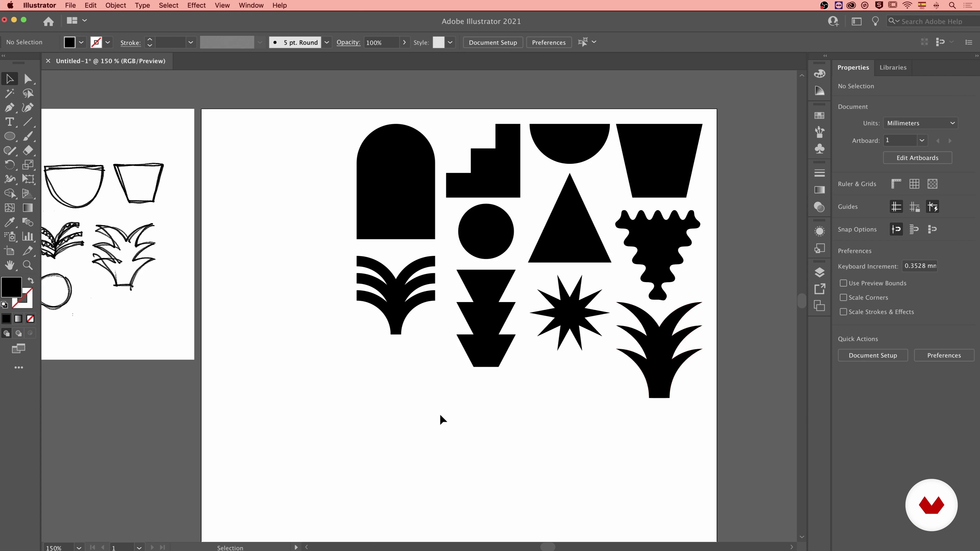Toggle Scale Strokes & Effects checkbox
The width and height of the screenshot is (980, 551).
843,312
